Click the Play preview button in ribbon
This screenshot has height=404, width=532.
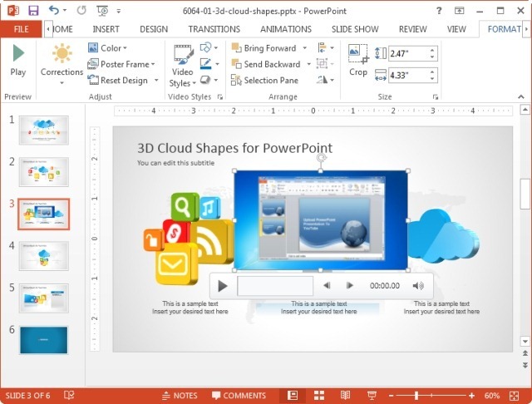coord(18,60)
